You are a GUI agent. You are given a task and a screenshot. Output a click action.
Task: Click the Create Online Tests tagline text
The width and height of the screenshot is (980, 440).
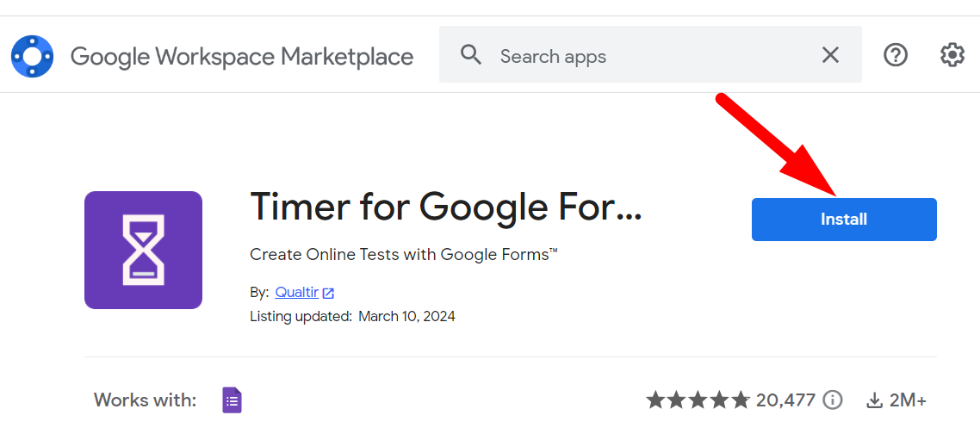(x=403, y=255)
